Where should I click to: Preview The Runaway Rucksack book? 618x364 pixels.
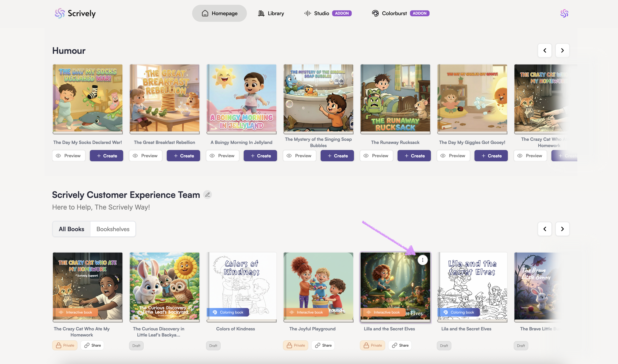376,156
